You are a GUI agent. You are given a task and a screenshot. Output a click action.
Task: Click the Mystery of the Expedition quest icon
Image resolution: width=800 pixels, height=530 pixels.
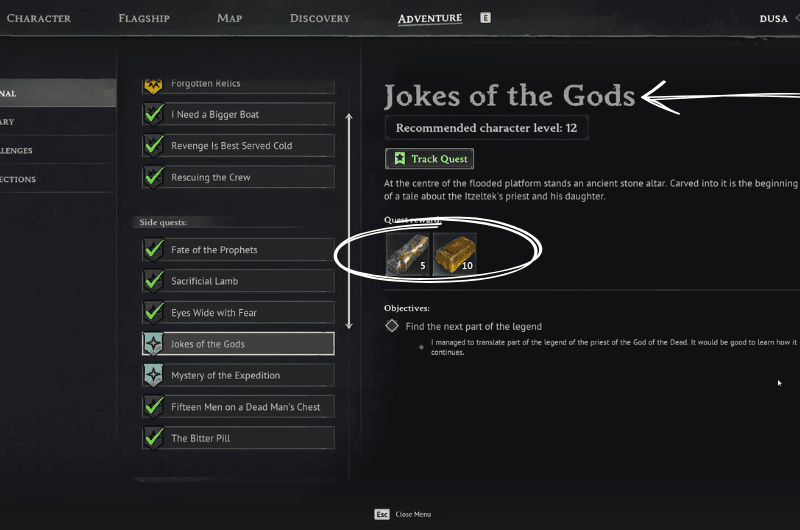154,375
